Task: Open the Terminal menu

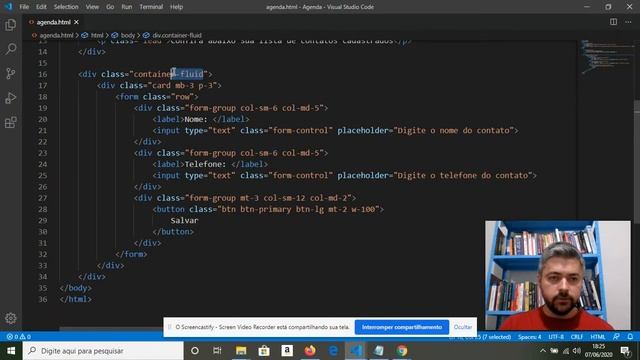Action: coord(151,7)
